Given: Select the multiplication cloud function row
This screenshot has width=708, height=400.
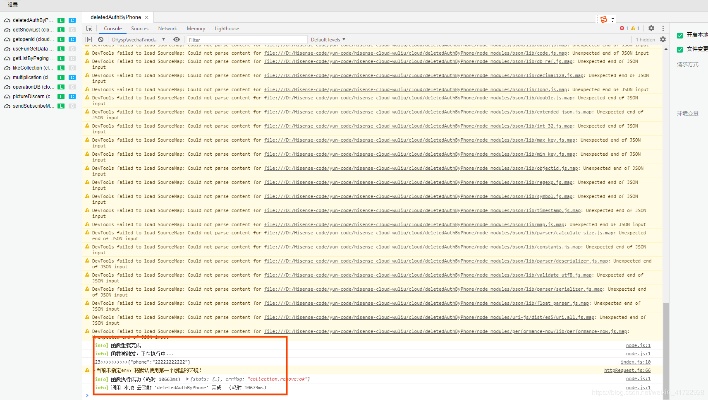Looking at the screenshot, I should click(x=40, y=77).
